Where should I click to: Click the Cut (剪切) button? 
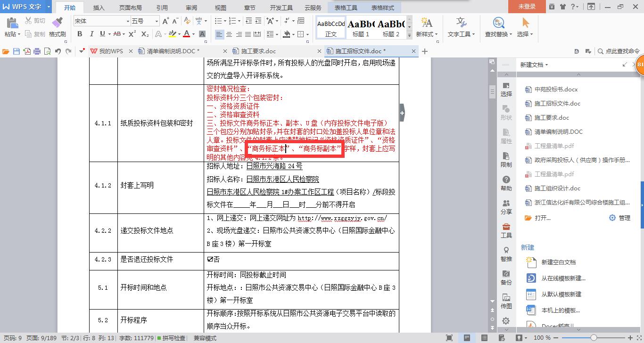pyautogui.click(x=35, y=21)
